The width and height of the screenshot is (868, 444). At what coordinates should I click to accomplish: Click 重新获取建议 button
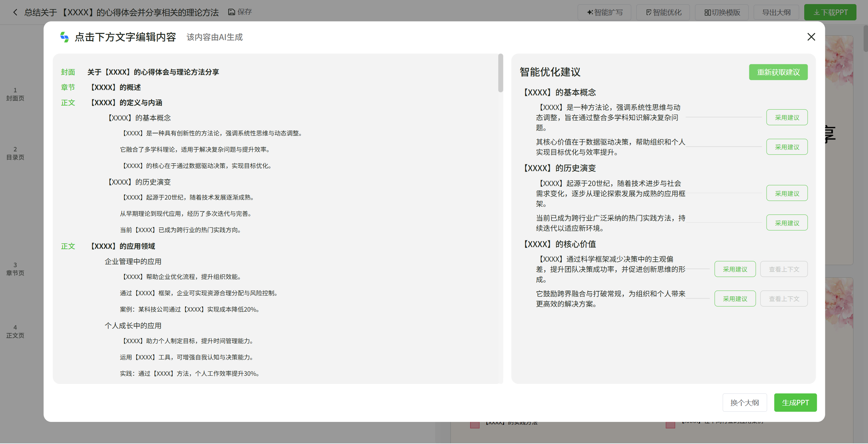(778, 72)
